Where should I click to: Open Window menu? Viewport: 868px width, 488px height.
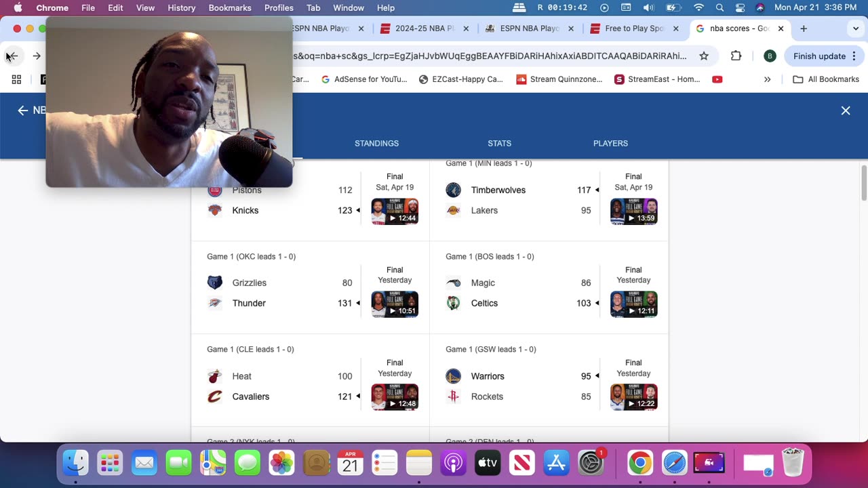349,8
